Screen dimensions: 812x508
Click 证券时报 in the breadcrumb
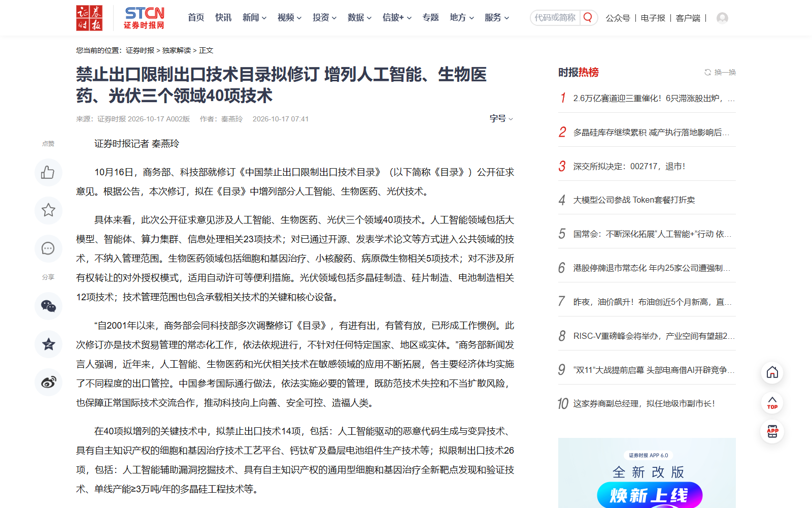click(140, 50)
